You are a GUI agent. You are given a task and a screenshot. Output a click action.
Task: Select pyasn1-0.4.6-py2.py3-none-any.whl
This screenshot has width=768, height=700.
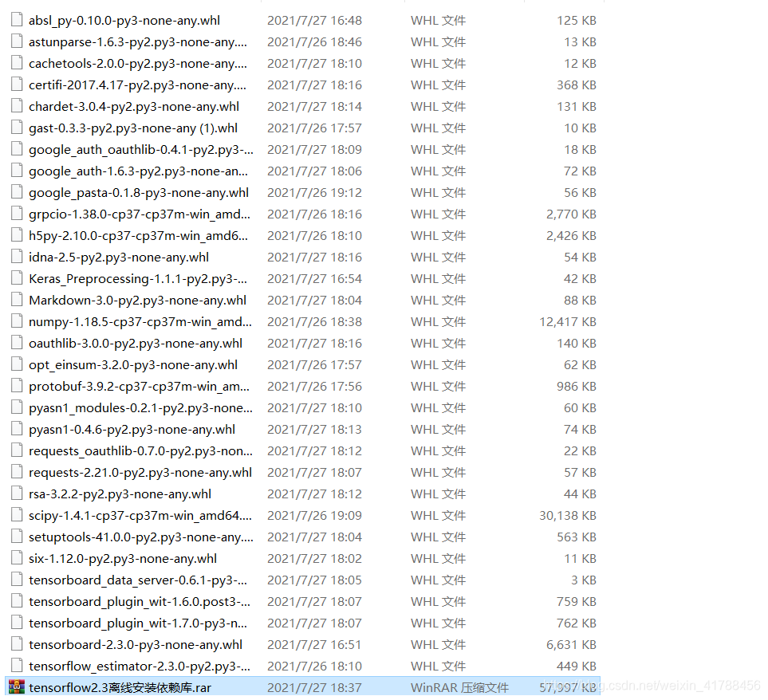[x=132, y=430]
